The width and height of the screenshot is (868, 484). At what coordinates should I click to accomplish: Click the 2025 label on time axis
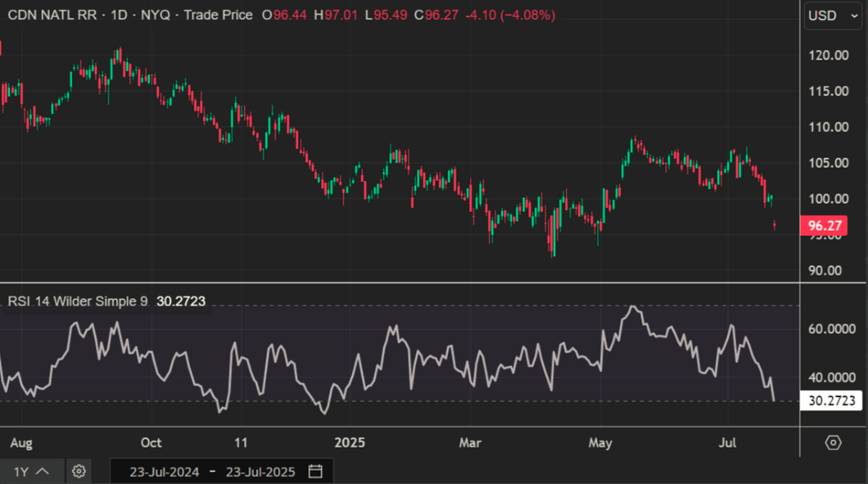[x=350, y=442]
